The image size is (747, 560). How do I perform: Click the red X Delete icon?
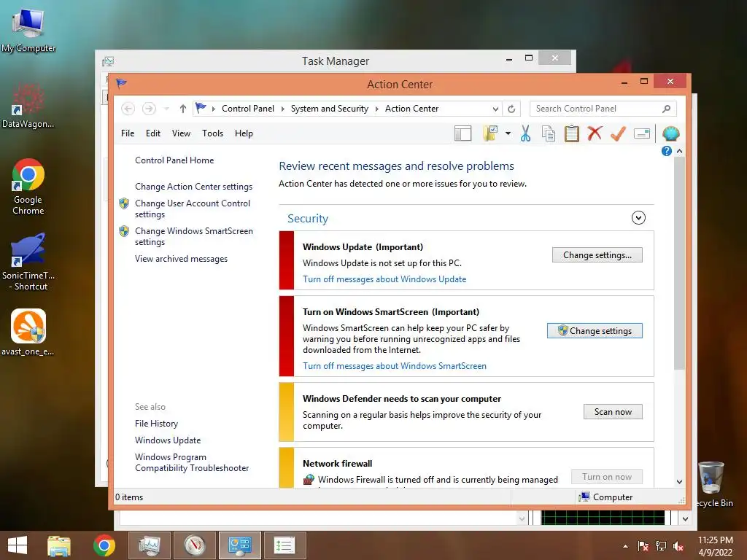pos(595,133)
